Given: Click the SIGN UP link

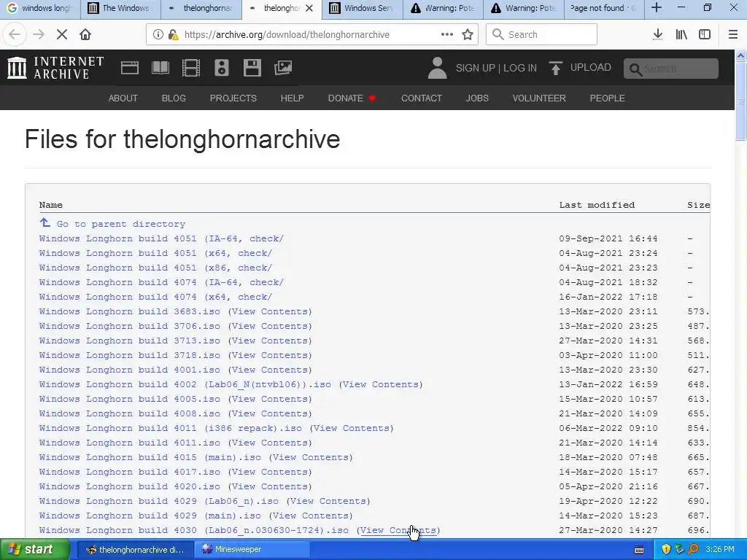Looking at the screenshot, I should pos(475,68).
